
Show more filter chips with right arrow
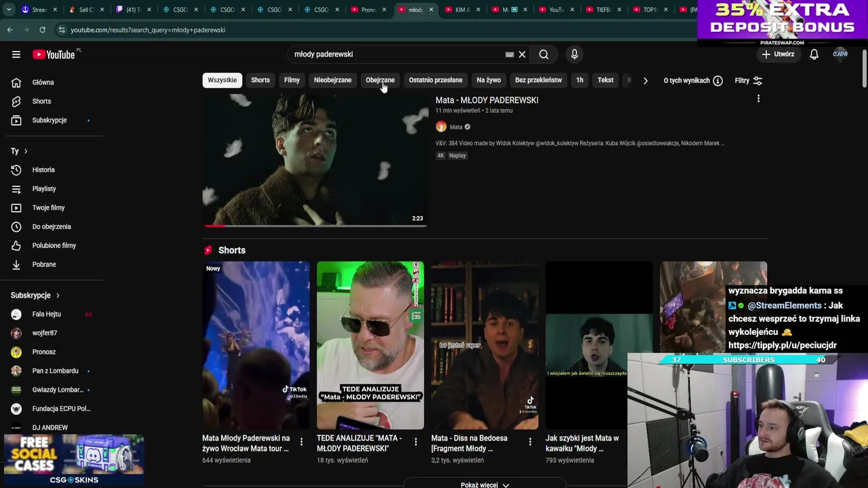coord(646,81)
